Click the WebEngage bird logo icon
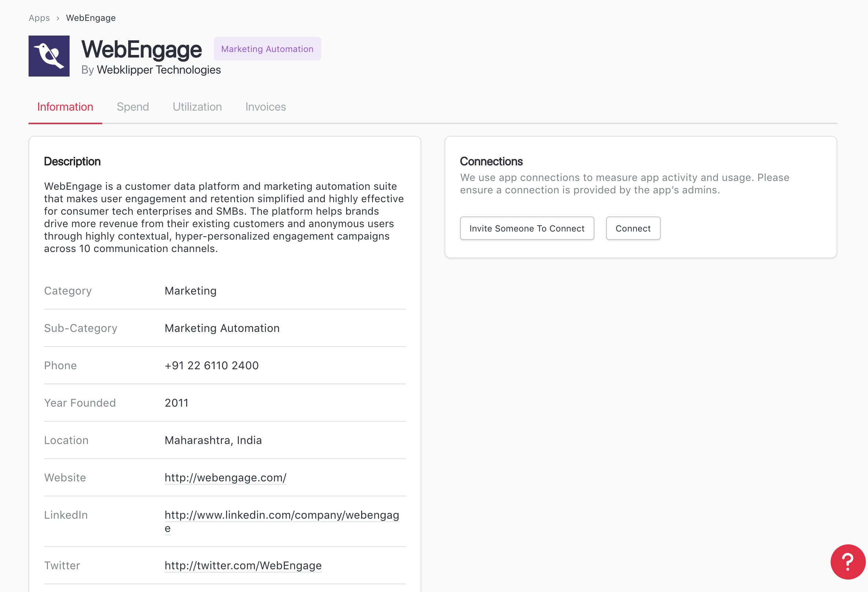 pos(49,56)
